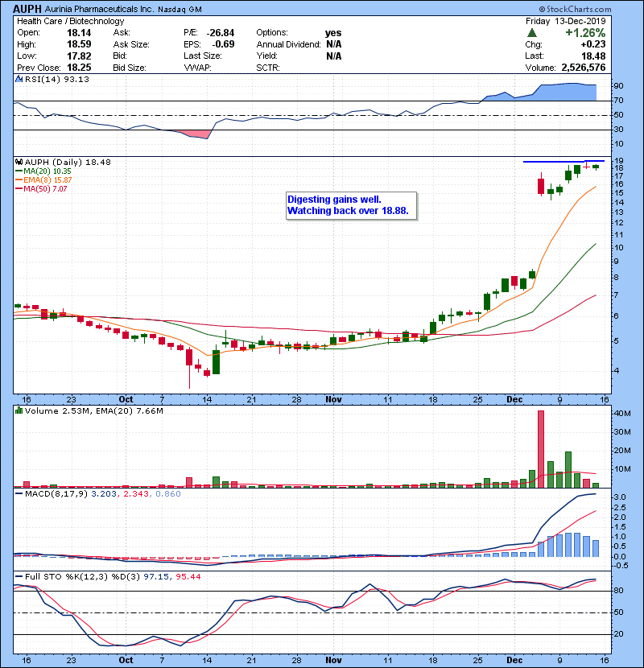Click the 40M label on the volume axis
Viewport: 644px width, 668px height.
(622, 413)
